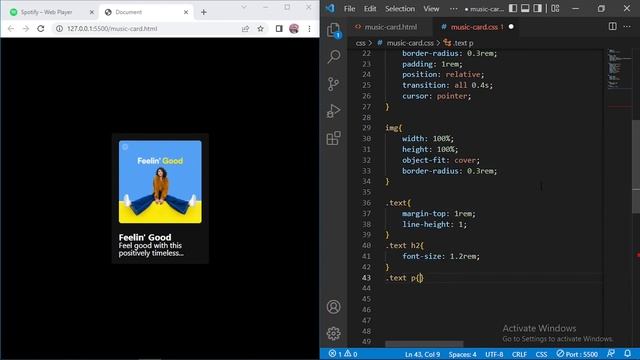
Task: Switch to the Spotify – Web Player browser tab
Action: 52,12
